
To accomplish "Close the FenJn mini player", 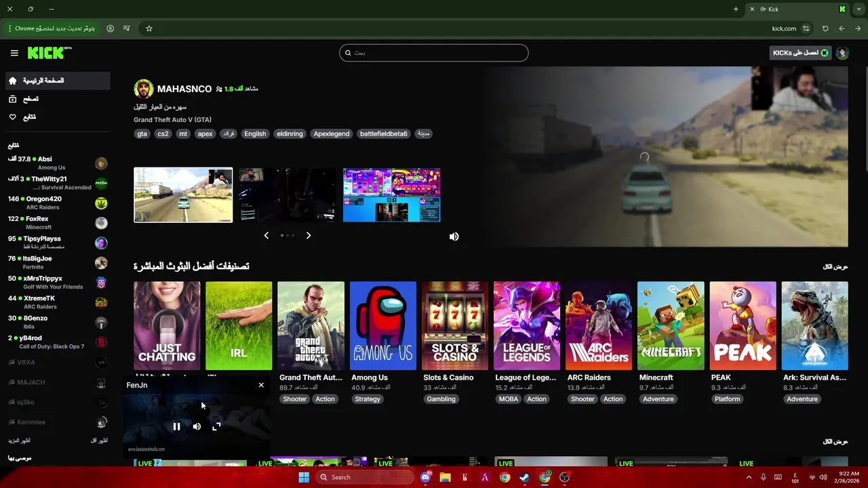I will click(x=261, y=385).
